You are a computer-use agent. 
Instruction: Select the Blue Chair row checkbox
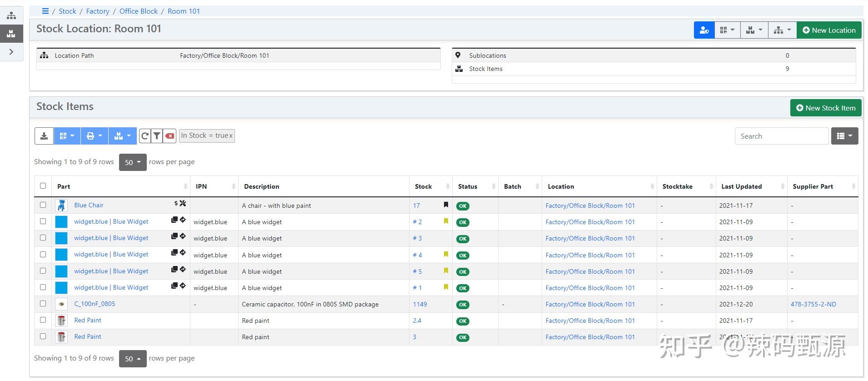43,205
